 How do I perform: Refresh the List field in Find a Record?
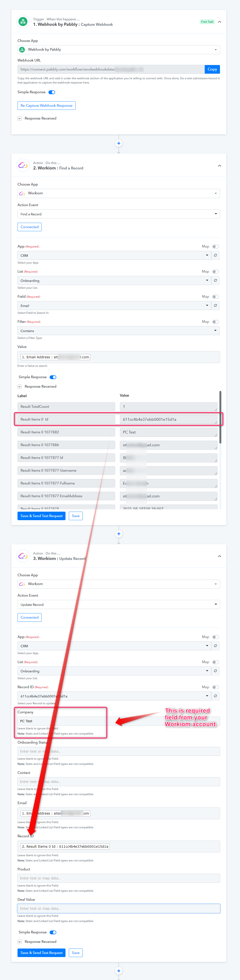pos(215,280)
